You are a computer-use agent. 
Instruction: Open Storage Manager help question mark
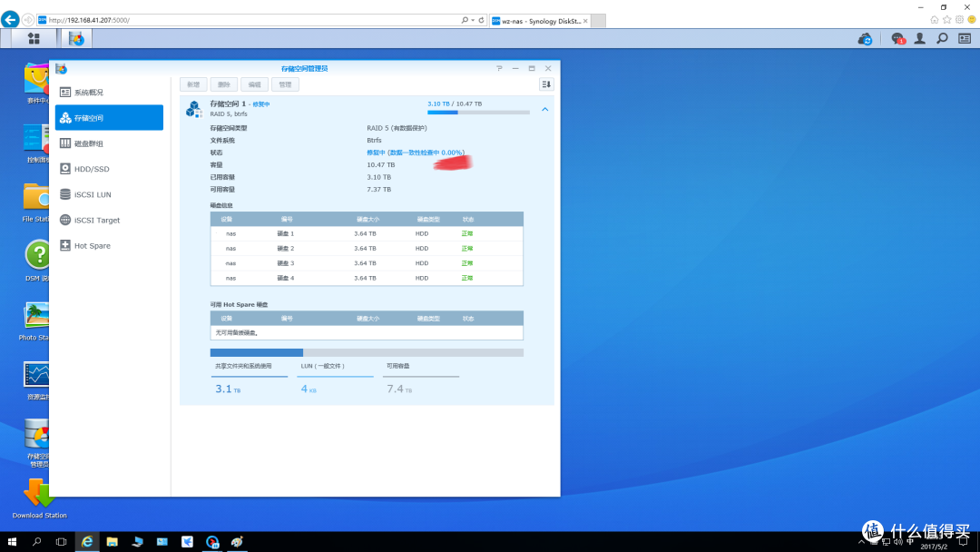tap(499, 68)
